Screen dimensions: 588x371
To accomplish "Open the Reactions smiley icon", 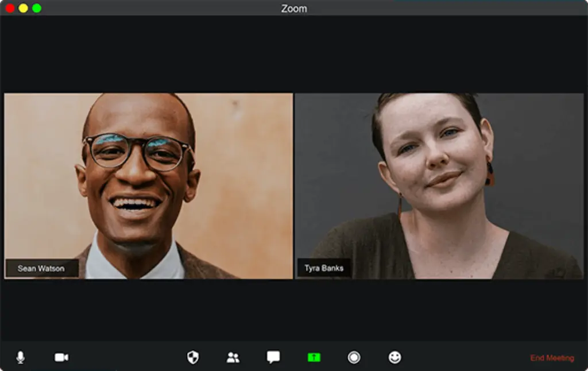I will click(x=394, y=357).
